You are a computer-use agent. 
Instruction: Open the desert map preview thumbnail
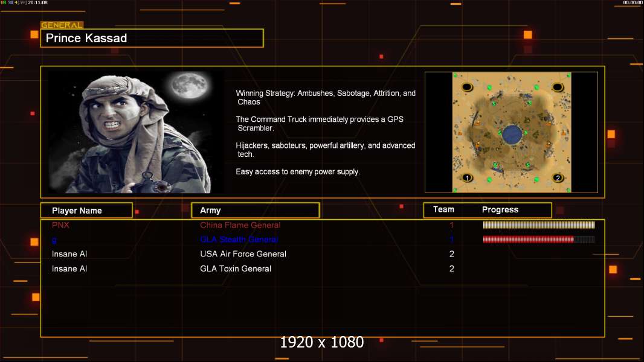(x=511, y=132)
